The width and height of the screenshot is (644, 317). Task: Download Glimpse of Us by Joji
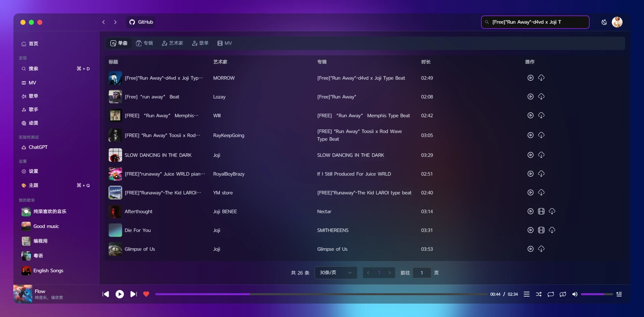541,249
